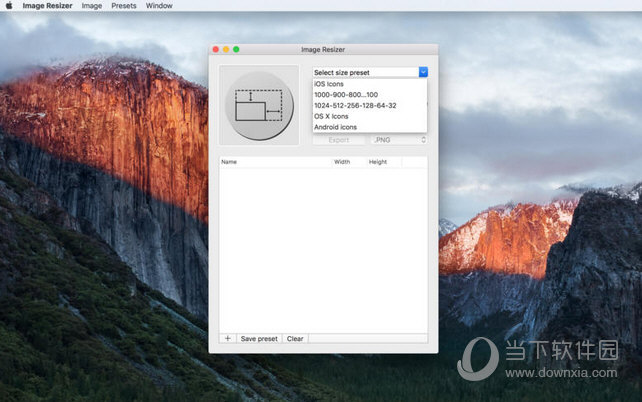Click the image drop well icon
The height and width of the screenshot is (402, 642).
click(259, 105)
